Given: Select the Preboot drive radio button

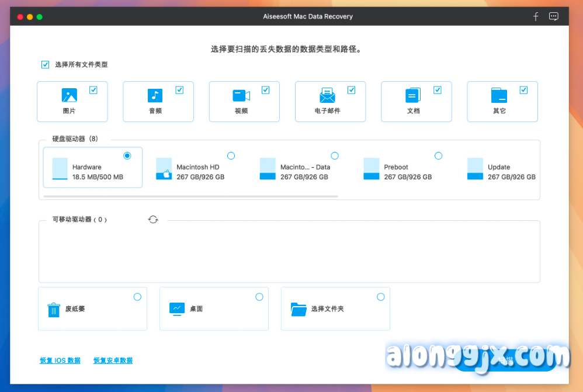Looking at the screenshot, I should pos(438,156).
